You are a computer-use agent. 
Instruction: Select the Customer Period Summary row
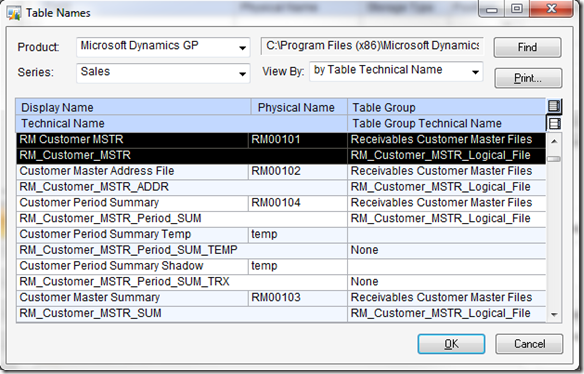coord(281,210)
